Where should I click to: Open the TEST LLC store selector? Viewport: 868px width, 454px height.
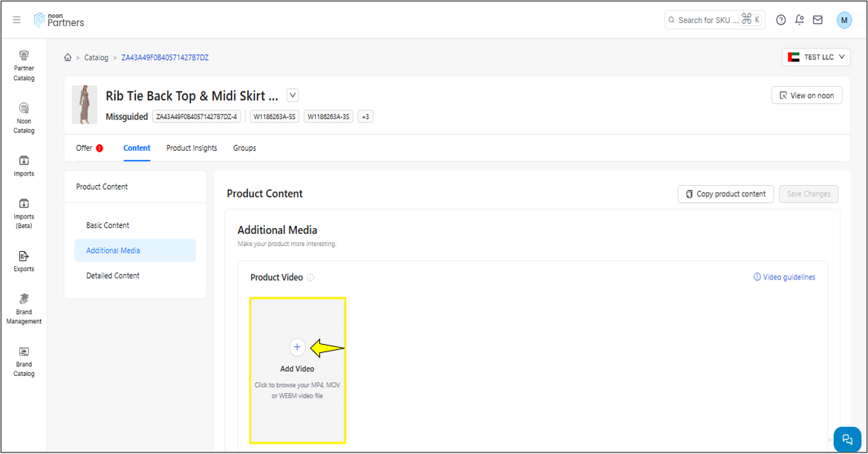[x=816, y=57]
